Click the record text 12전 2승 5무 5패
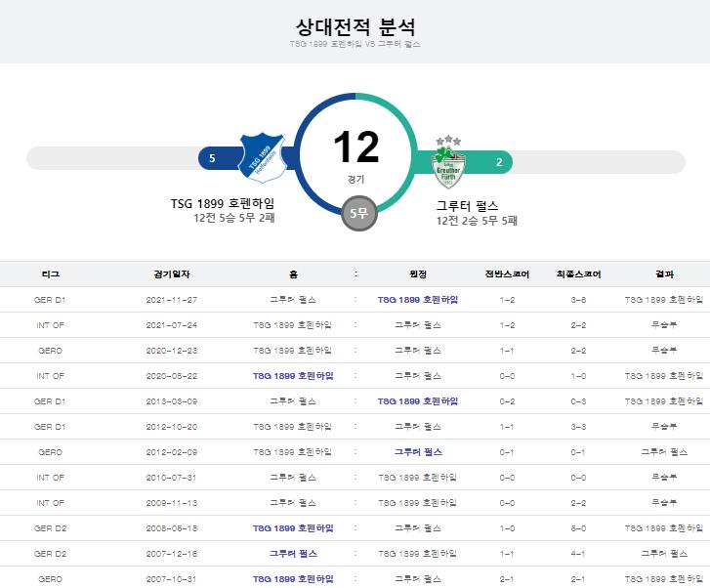This screenshot has height=588, width=710. pos(477,221)
